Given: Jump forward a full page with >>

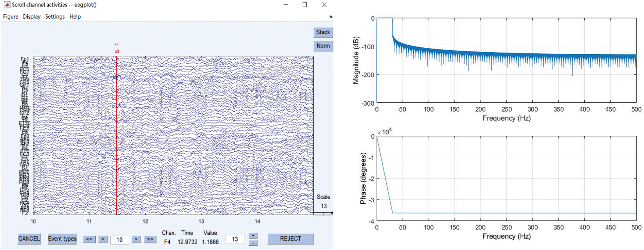Looking at the screenshot, I should pos(150,239).
